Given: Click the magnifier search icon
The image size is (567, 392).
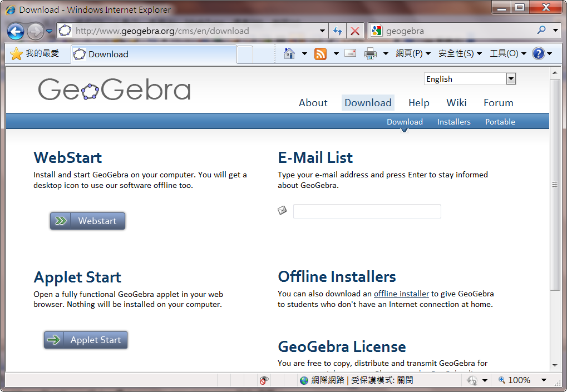Looking at the screenshot, I should (541, 30).
